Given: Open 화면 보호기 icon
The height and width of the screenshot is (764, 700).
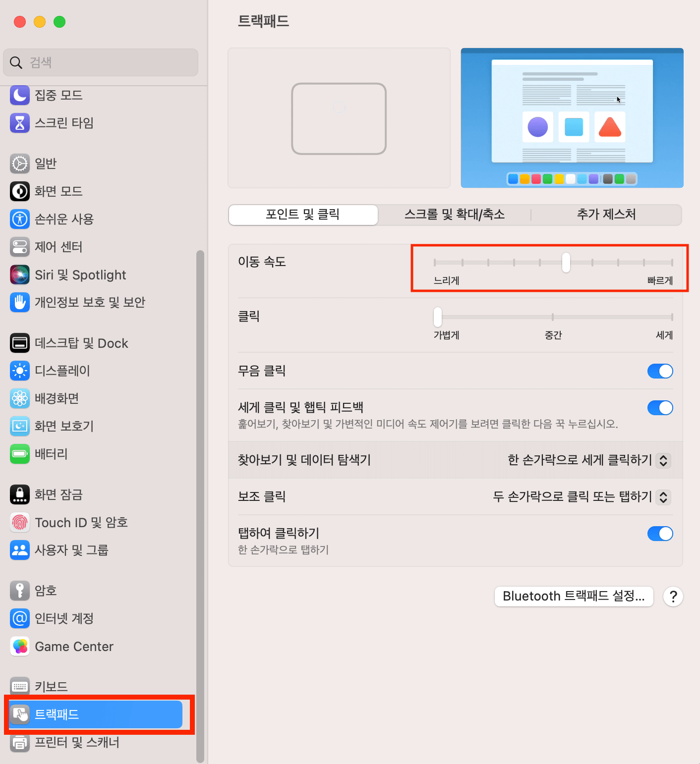Looking at the screenshot, I should [x=20, y=426].
